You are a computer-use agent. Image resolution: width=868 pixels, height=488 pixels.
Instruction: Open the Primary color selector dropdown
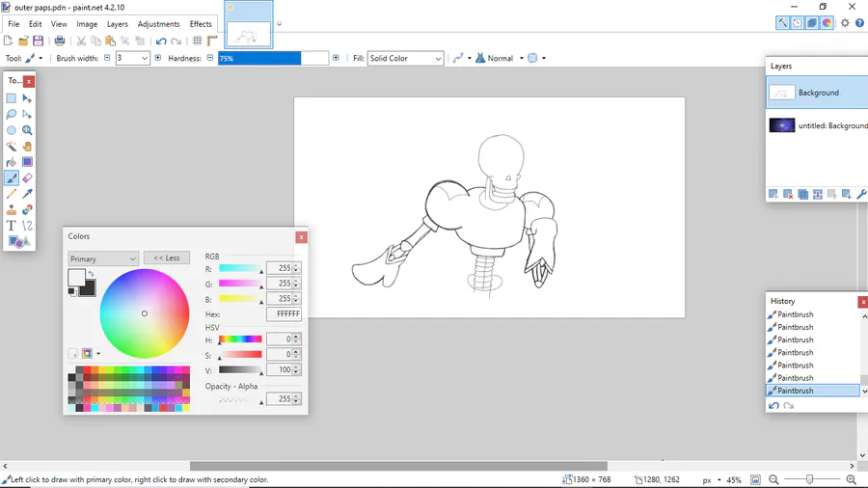[103, 258]
